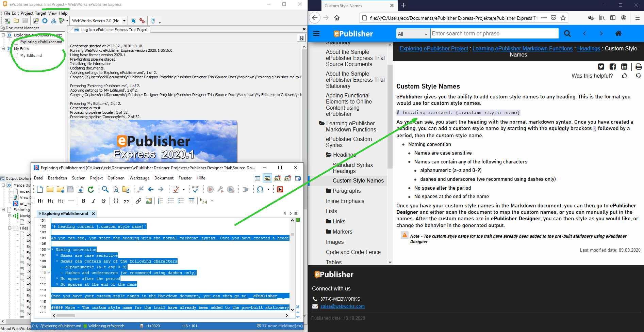Click the Insert Link chain icon
This screenshot has width=644, height=332.
click(138, 201)
